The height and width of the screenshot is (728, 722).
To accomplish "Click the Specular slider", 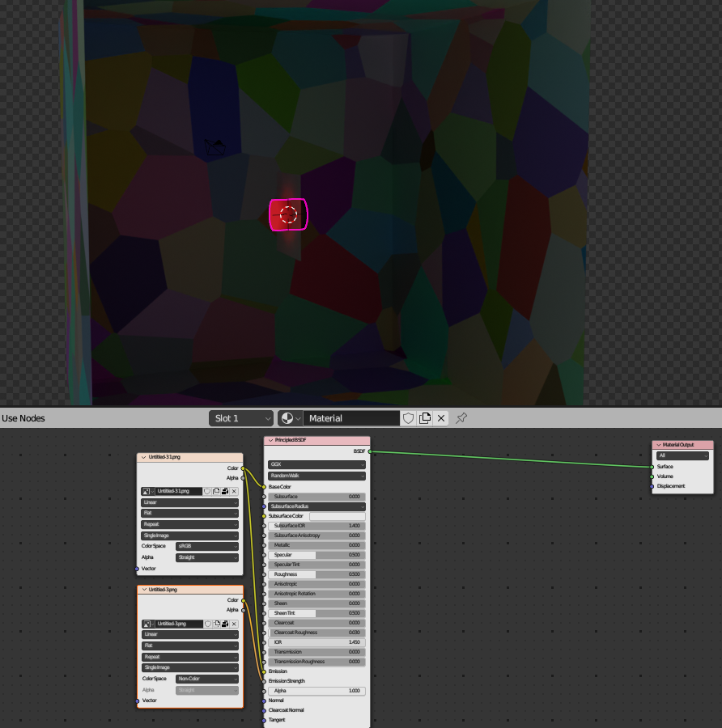I will pyautogui.click(x=316, y=555).
